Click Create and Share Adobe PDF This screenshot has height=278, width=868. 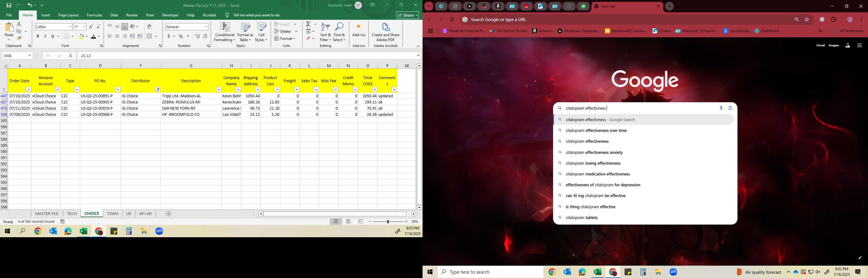pyautogui.click(x=385, y=32)
